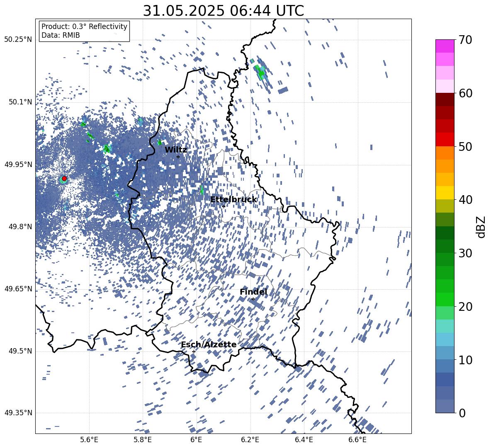The height and width of the screenshot is (448, 491).
Task: Click the 49.65°N latitude label
Action: click(x=18, y=289)
